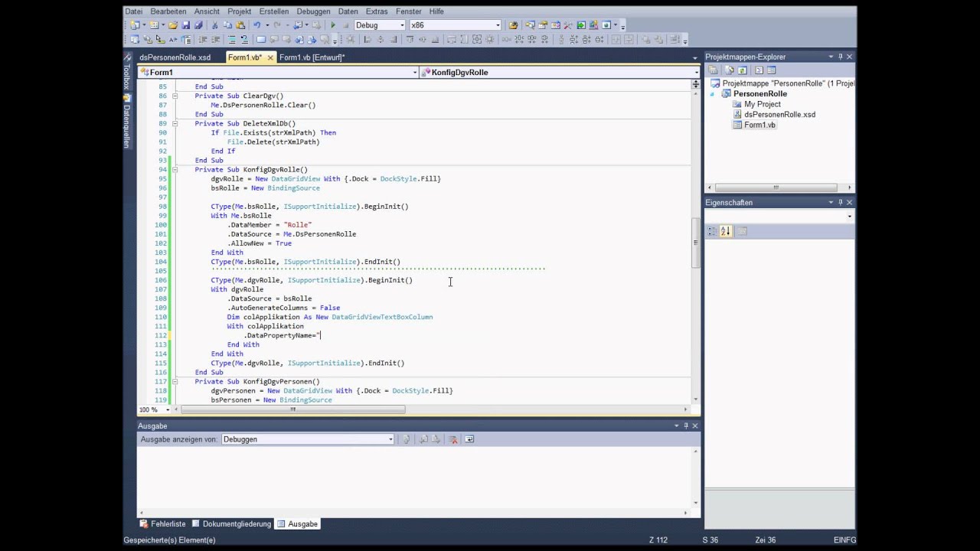980x551 pixels.
Task: Open the Projekt menu
Action: 240,11
